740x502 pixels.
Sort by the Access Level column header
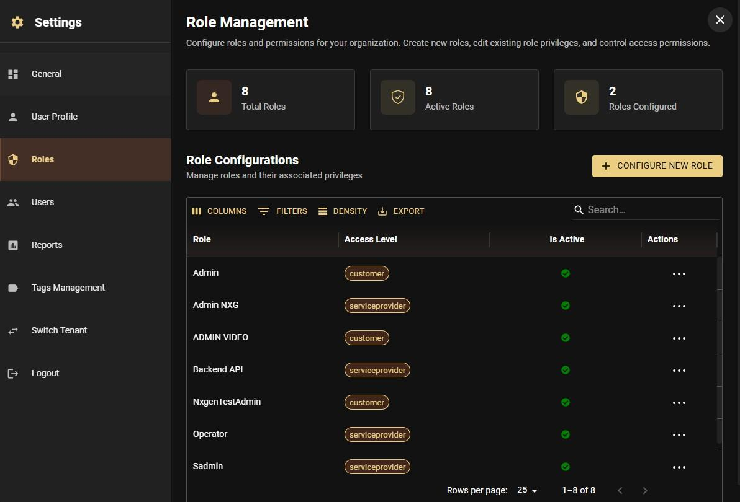[370, 239]
